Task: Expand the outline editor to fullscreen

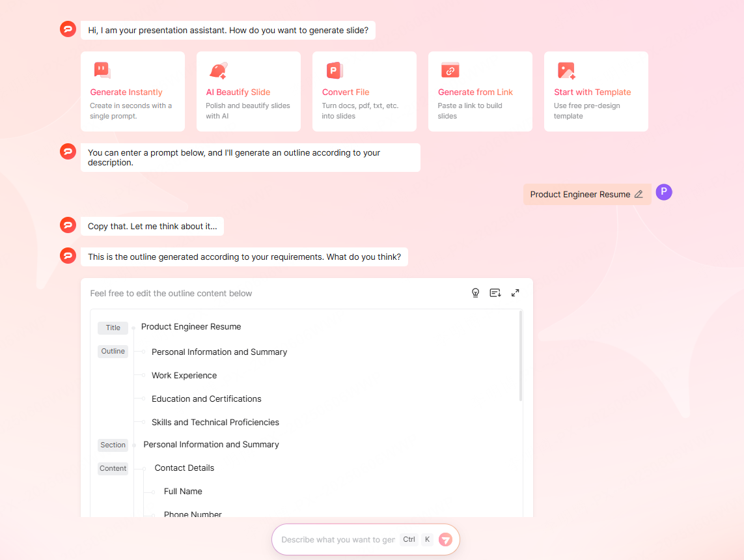Action: 515,292
